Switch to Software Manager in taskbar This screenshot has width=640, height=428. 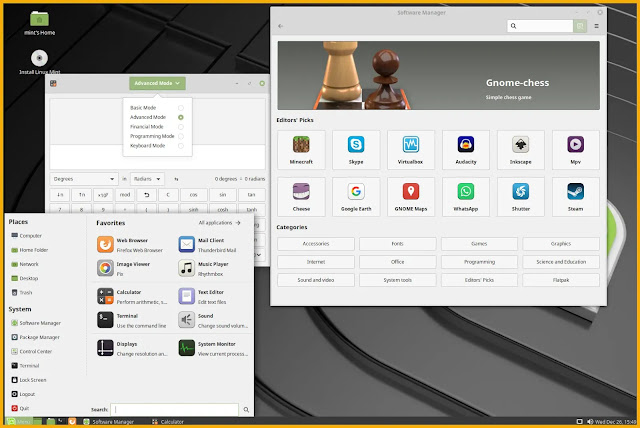click(109, 422)
